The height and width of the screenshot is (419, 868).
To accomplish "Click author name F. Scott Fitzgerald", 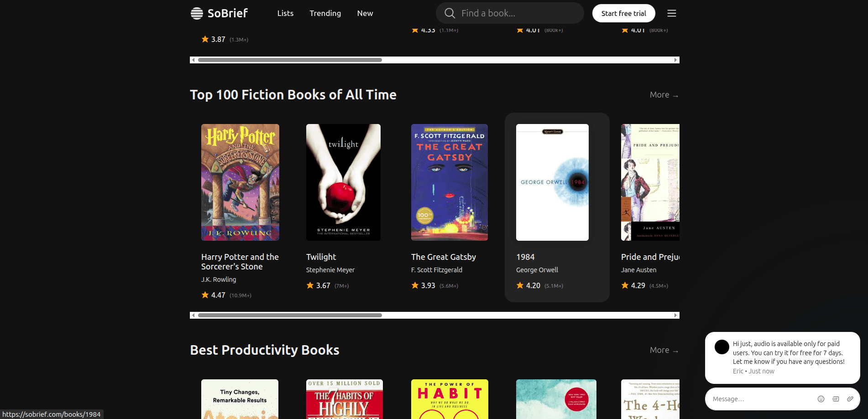I will coord(437,270).
